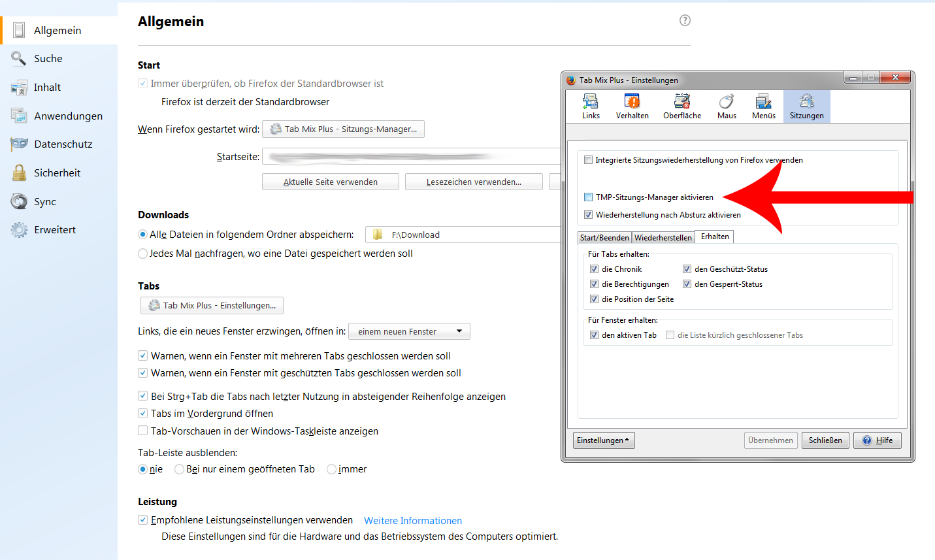Toggle Strg+Tab letzter Nutzung order checkbox
Viewport: 935px width, 560px height.
pos(142,396)
